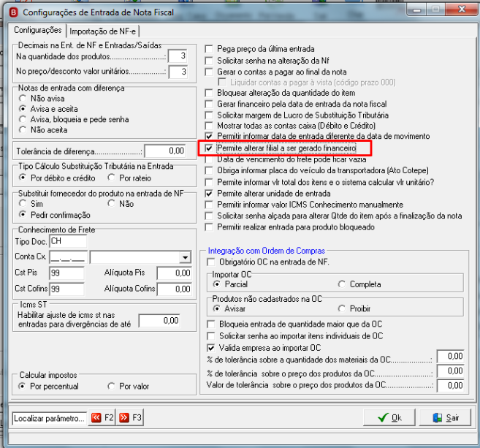
Task: Toggle Permitir informar valor ICMS Conhecimento manualmente
Action: 209,205
